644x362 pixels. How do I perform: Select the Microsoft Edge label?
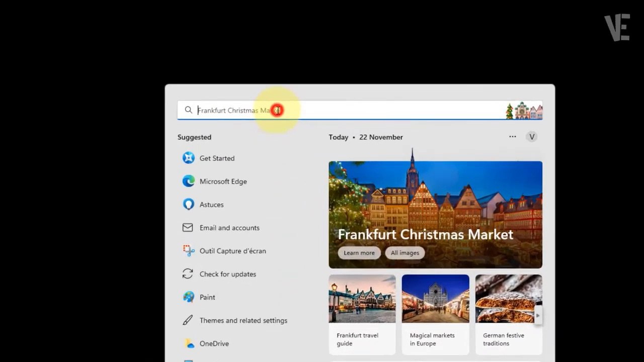tap(223, 181)
